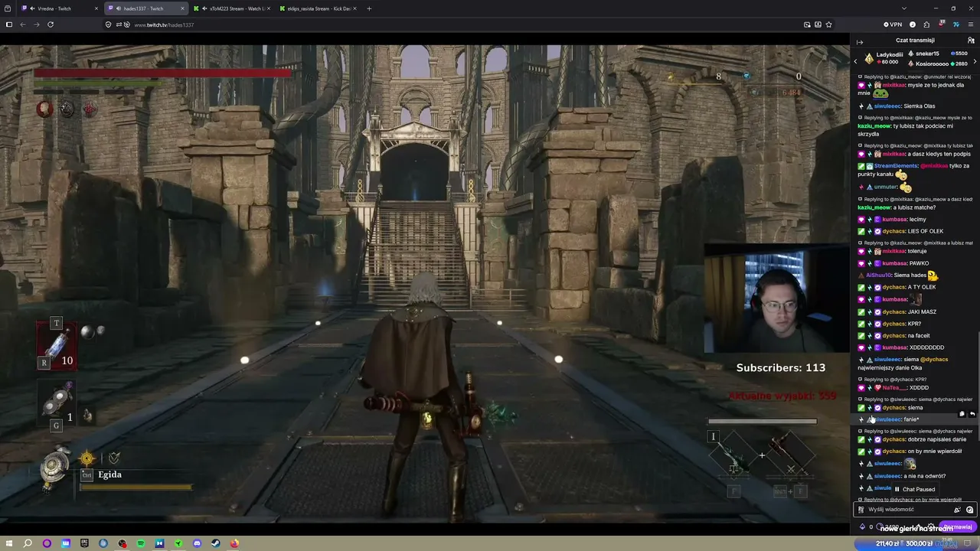Toggle the browser sidebar panel
The width and height of the screenshot is (980, 551).
pos(8,24)
